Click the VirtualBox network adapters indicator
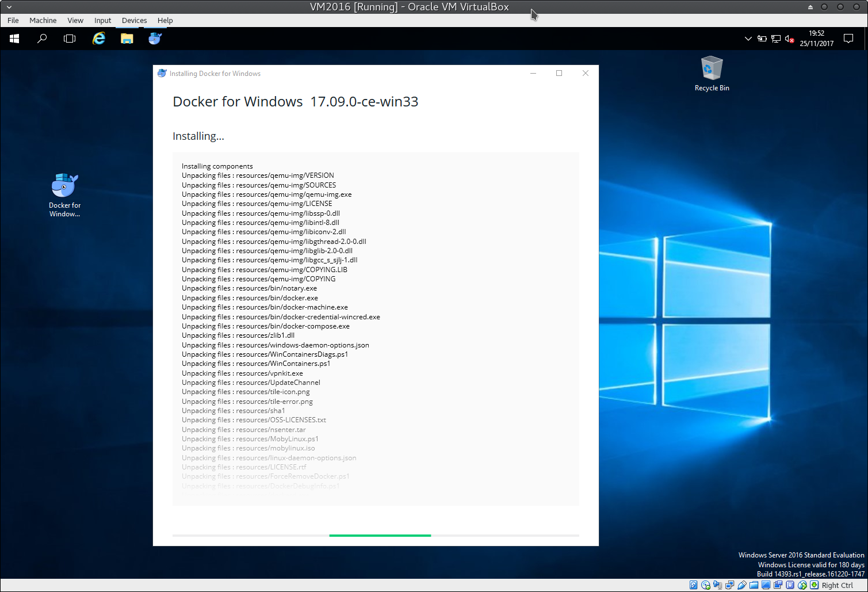The width and height of the screenshot is (868, 592). (x=730, y=585)
